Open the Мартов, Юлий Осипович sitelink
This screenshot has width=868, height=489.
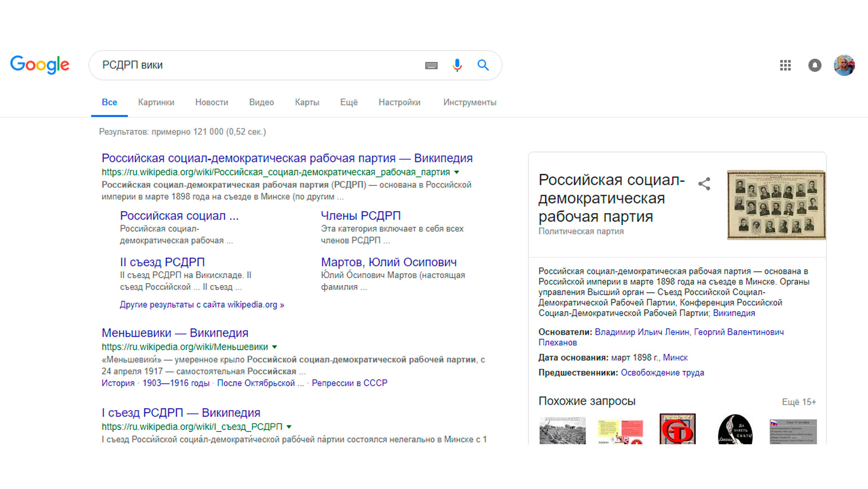[x=389, y=262]
